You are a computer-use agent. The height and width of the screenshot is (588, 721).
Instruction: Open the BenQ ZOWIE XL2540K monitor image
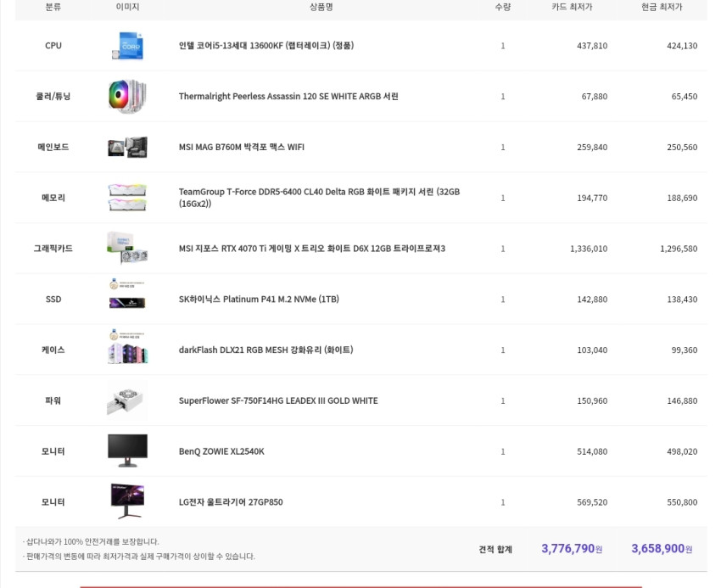pyautogui.click(x=127, y=451)
